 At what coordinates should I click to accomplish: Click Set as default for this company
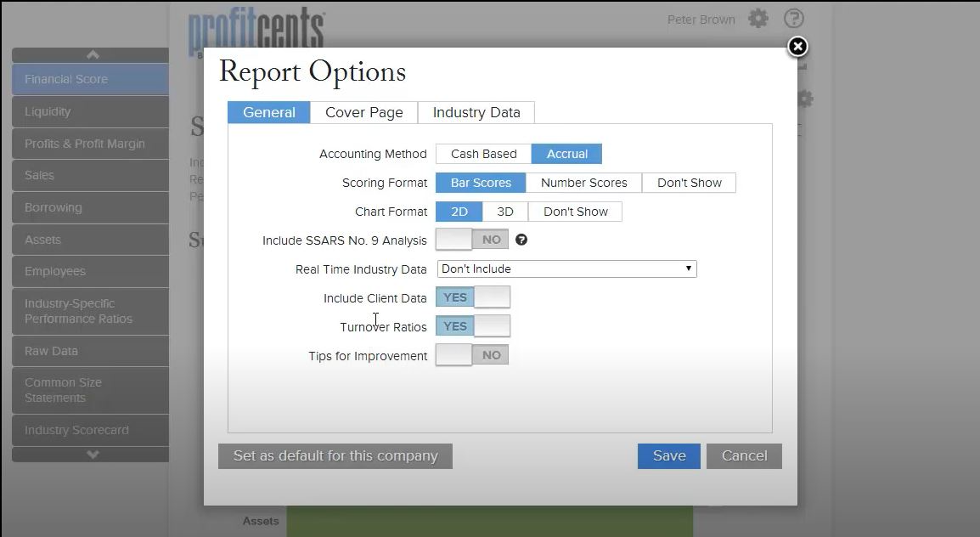[x=334, y=455]
